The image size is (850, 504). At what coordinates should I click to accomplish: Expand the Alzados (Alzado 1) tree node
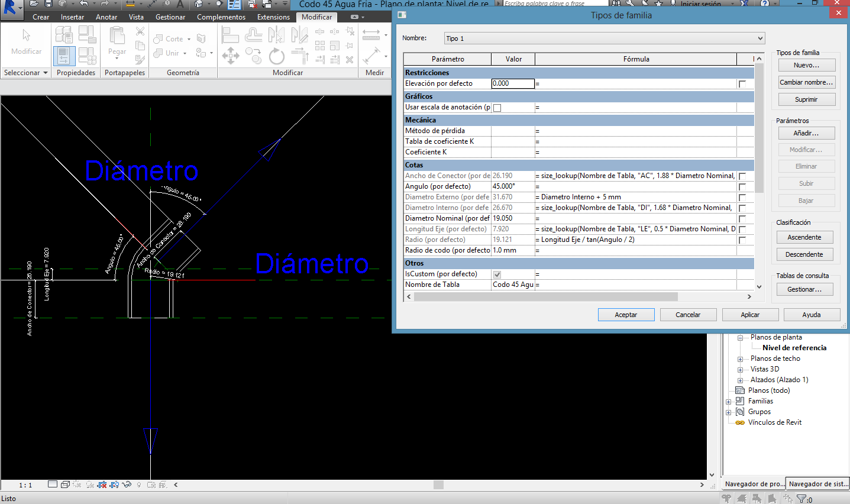click(x=740, y=380)
